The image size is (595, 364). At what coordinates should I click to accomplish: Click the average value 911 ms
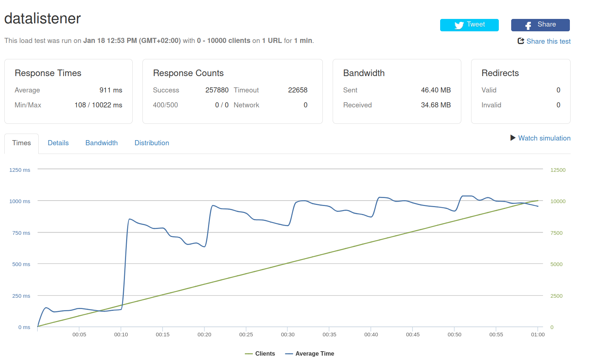(x=111, y=90)
